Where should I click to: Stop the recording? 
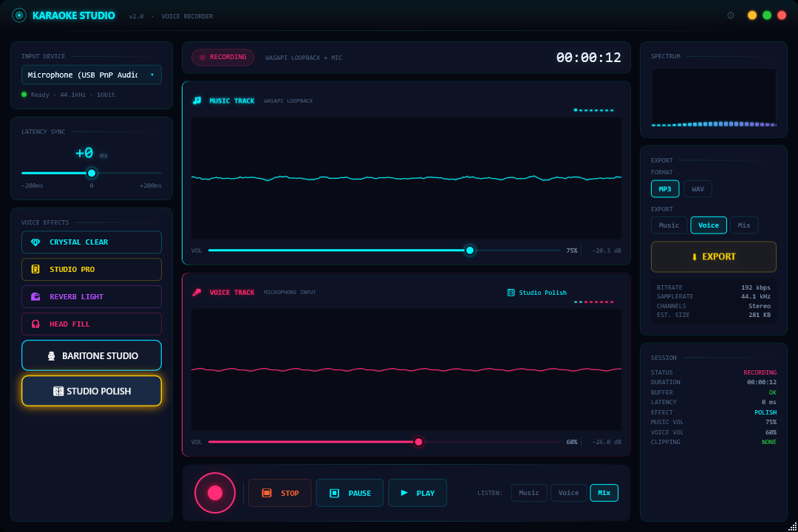click(280, 493)
